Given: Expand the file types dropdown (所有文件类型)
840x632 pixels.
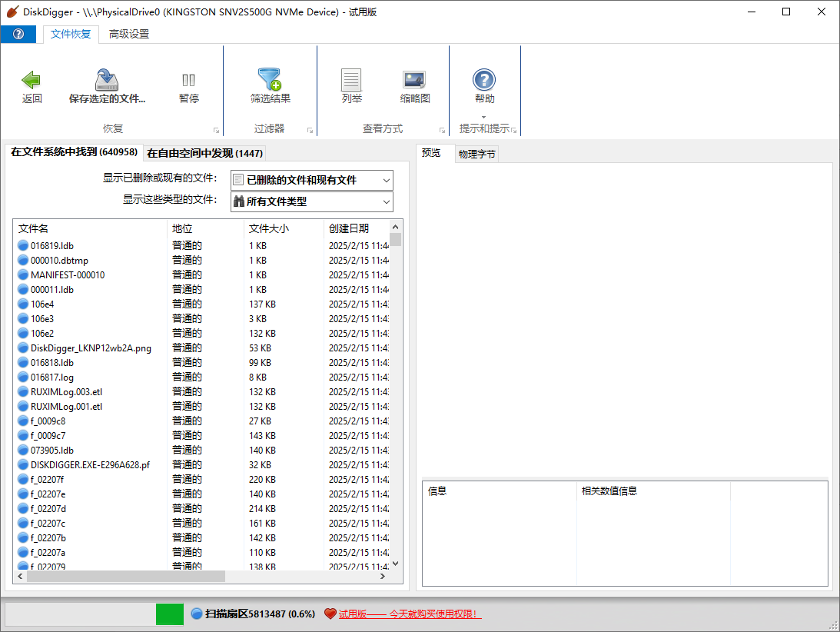Looking at the screenshot, I should pyautogui.click(x=387, y=202).
